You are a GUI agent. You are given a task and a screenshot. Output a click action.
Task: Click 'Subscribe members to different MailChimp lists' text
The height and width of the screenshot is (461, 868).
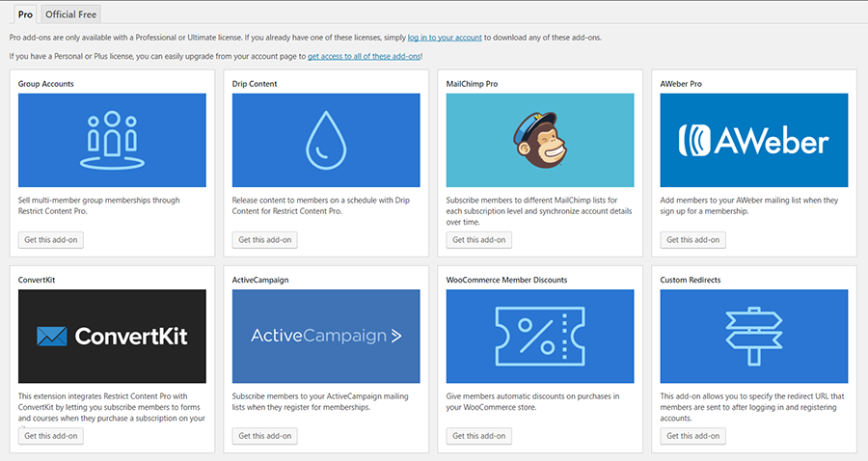539,211
